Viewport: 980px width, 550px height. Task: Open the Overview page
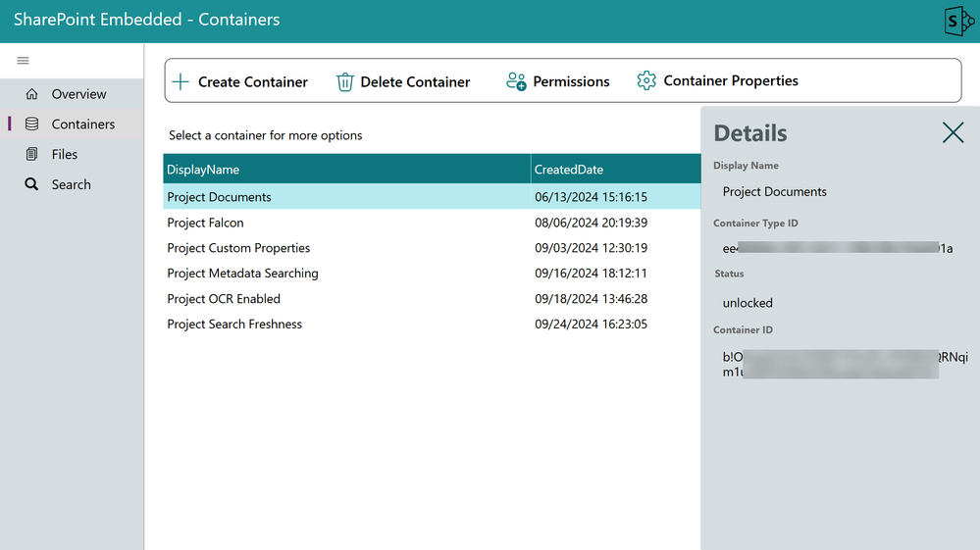(72, 94)
